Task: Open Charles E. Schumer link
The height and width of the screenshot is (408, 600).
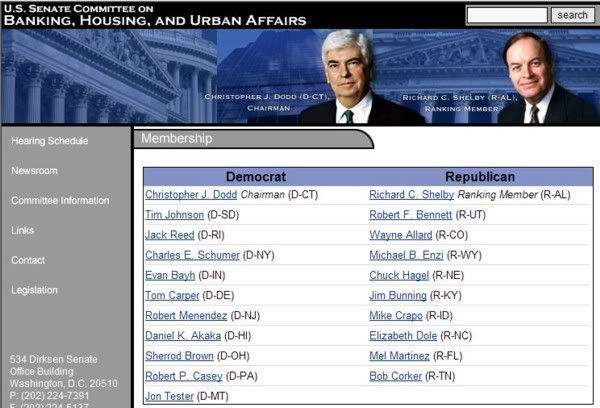Action: 192,255
